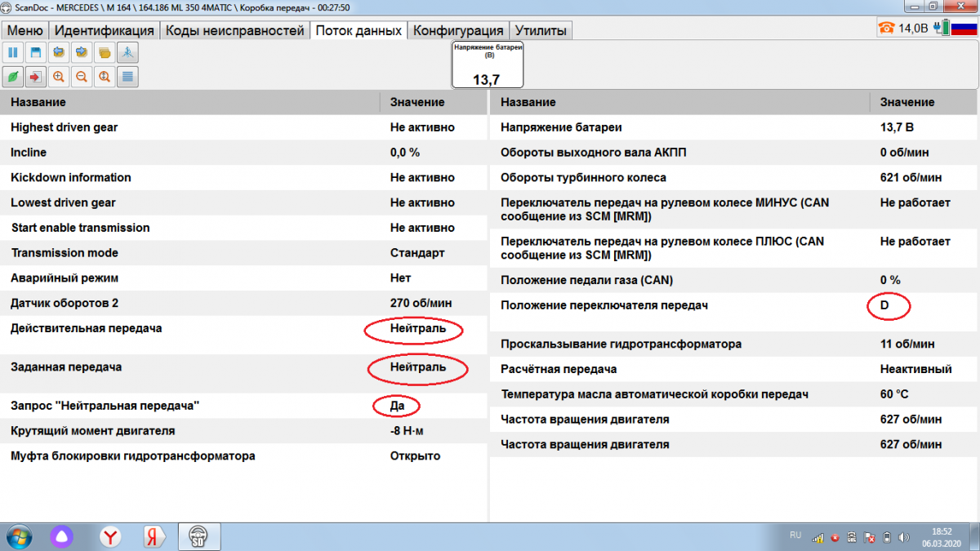Image resolution: width=980 pixels, height=551 pixels.
Task: Select the Kickdown information row
Action: click(x=244, y=177)
